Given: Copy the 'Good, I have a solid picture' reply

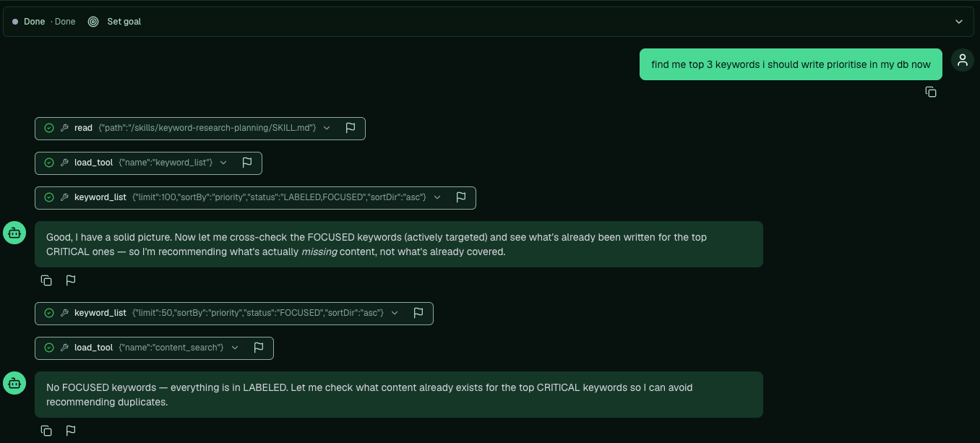Looking at the screenshot, I should [x=46, y=280].
